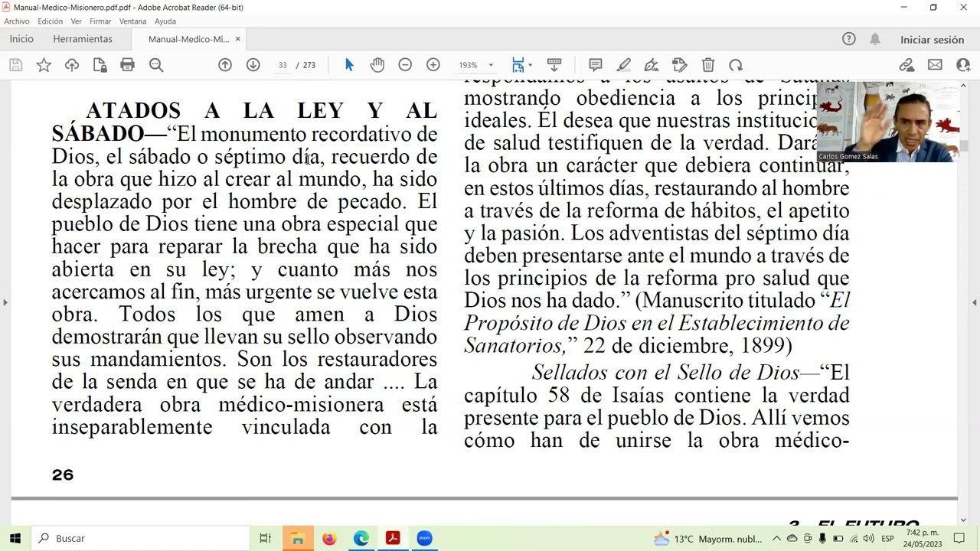Expand the left navigation pane arrow
Viewport: 980px width, 551px height.
[x=5, y=302]
